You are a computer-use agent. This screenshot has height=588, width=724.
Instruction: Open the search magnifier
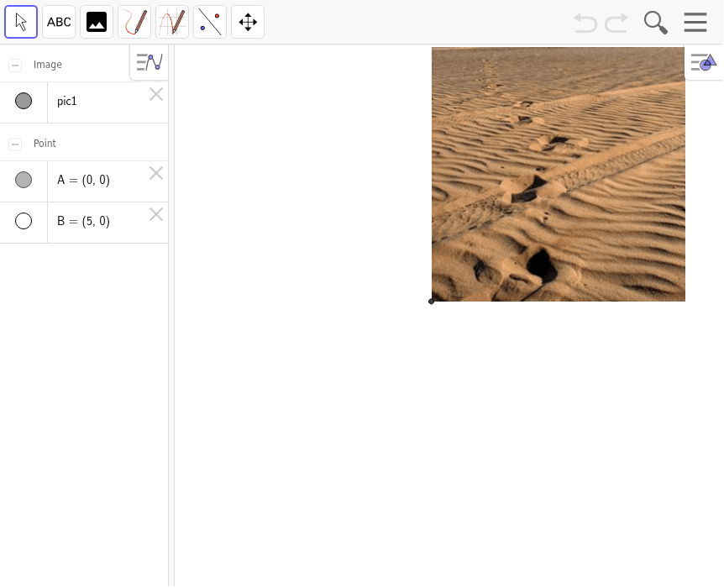(656, 23)
